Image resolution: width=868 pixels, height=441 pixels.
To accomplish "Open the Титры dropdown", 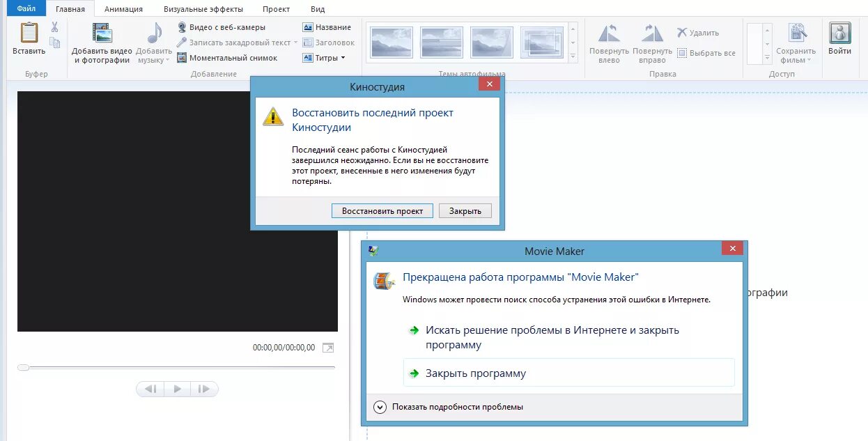I will click(325, 58).
